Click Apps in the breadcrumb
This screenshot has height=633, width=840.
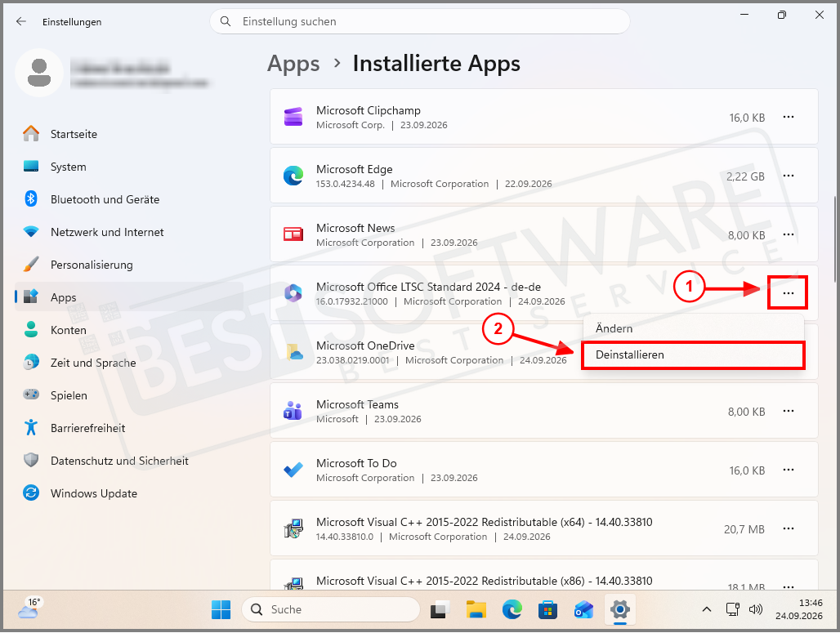(x=293, y=64)
